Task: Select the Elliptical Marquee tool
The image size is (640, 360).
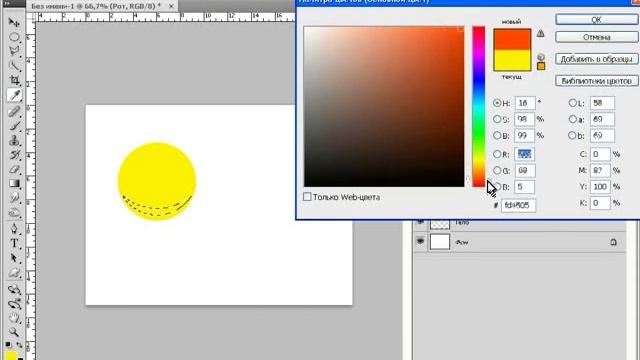Action: point(14,37)
